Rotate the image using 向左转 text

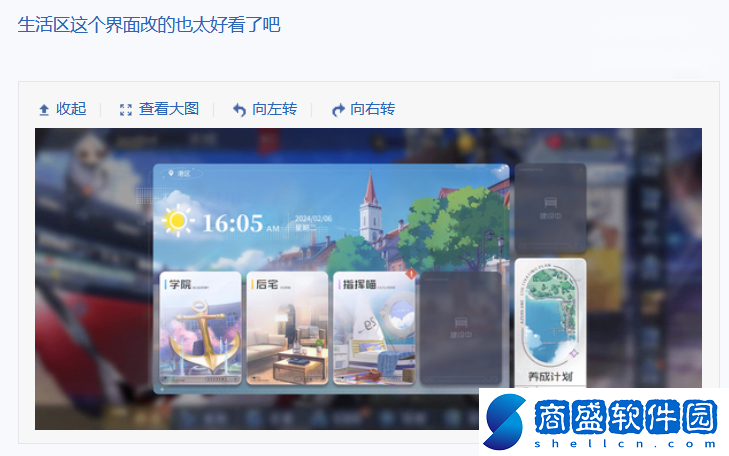pyautogui.click(x=274, y=109)
